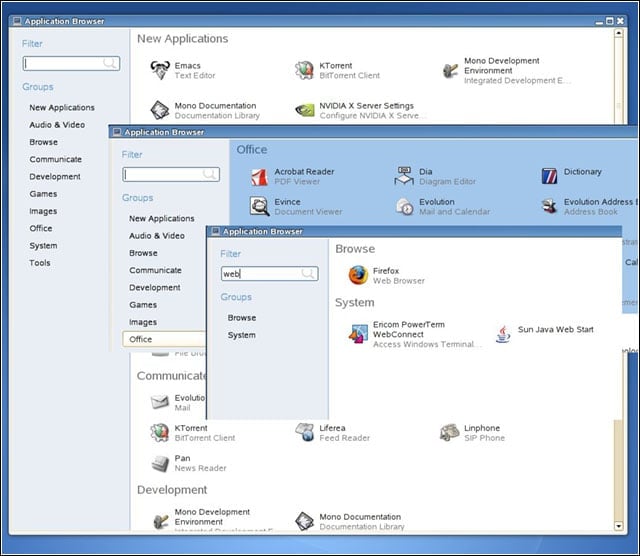Open Ericom PowerTerm WebConnect icon
This screenshot has height=556, width=640.
[358, 334]
